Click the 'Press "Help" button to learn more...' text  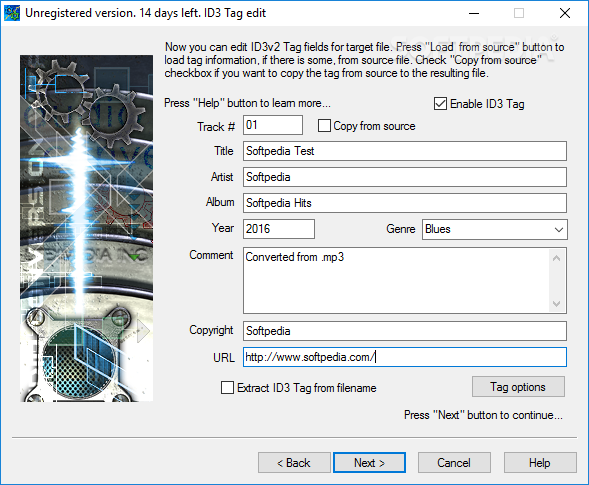247,103
